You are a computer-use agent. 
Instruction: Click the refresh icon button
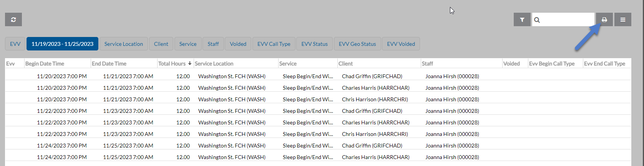coord(13,20)
